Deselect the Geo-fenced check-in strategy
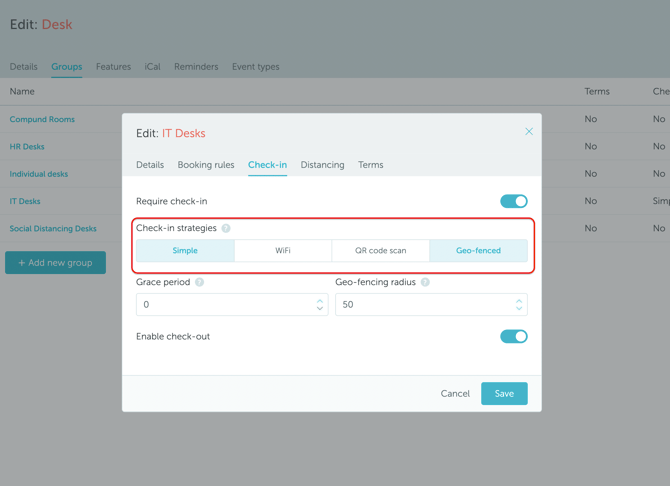The image size is (670, 486). click(478, 251)
